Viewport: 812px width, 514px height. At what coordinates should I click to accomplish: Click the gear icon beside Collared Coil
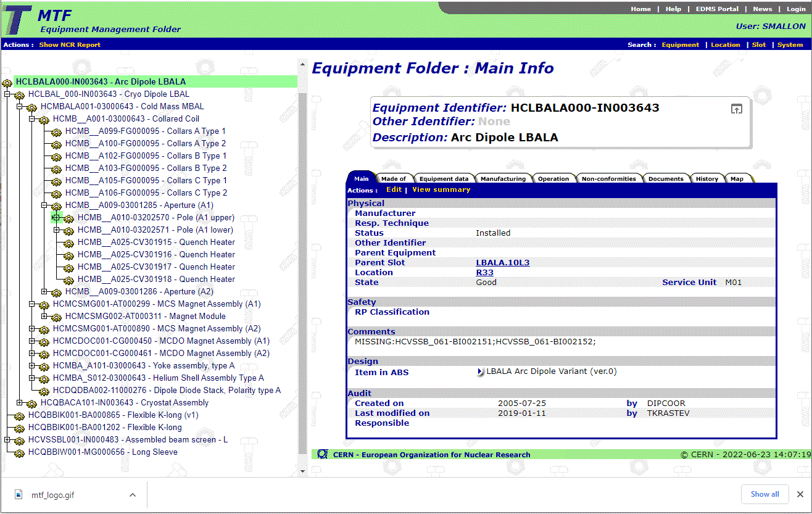click(x=44, y=119)
